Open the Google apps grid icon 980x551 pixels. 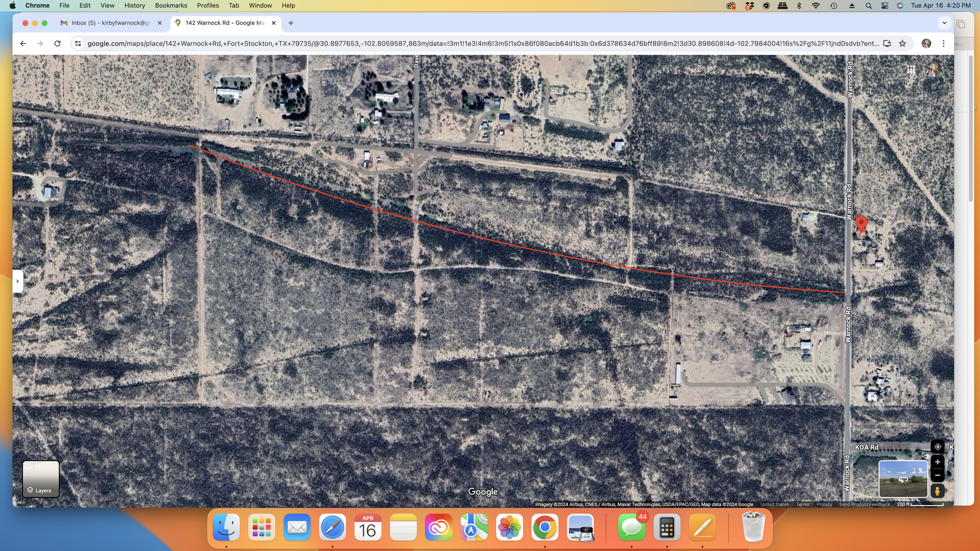[x=911, y=70]
